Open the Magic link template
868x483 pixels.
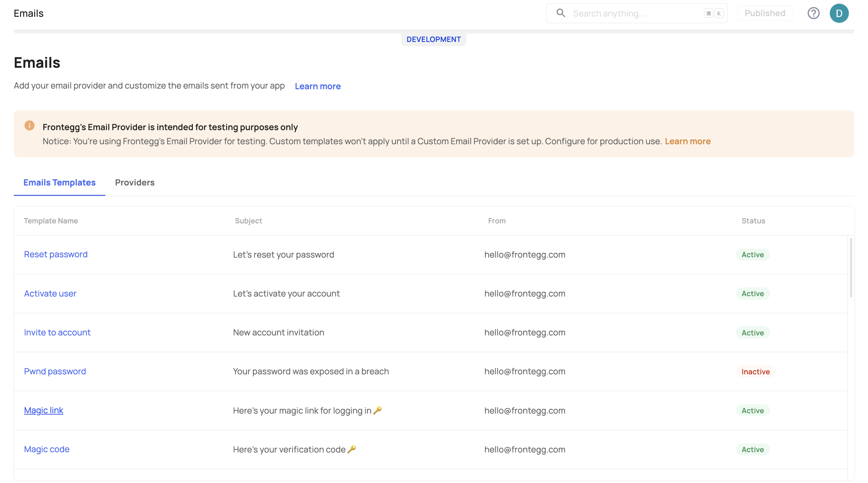[44, 410]
